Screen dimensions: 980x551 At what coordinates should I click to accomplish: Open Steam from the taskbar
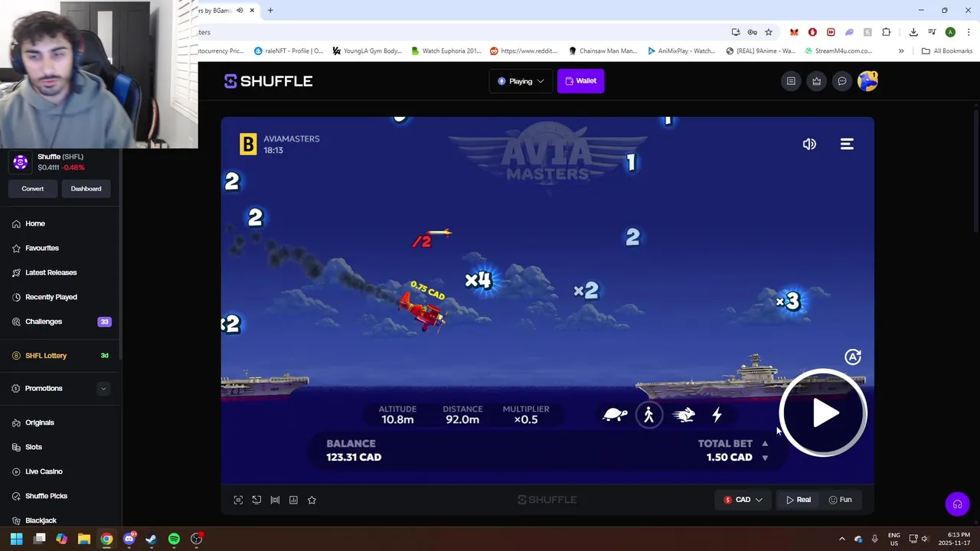pos(152,539)
